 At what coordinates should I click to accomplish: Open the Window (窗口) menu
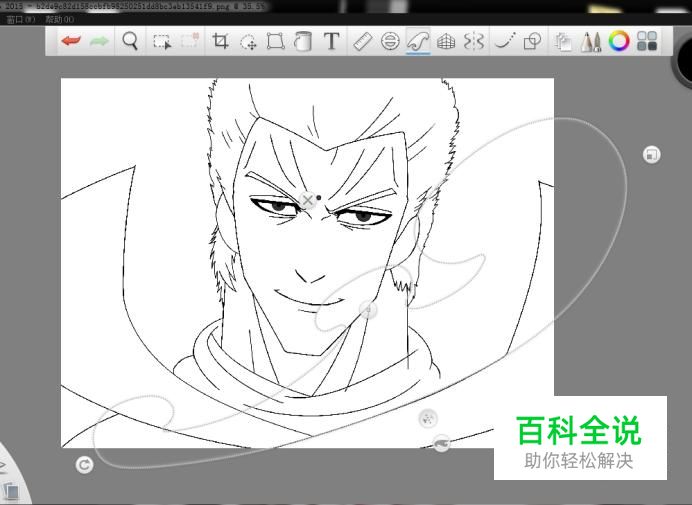click(21, 19)
